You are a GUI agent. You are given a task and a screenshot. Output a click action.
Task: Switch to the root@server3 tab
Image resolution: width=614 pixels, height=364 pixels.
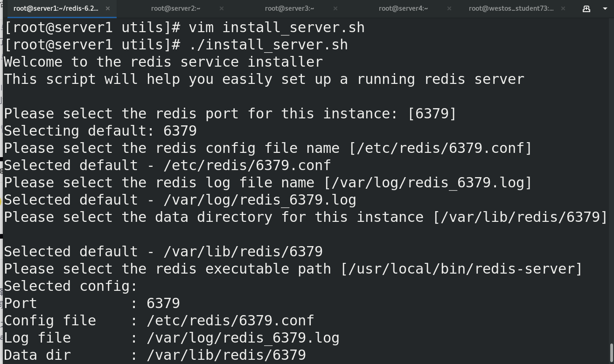click(x=289, y=8)
